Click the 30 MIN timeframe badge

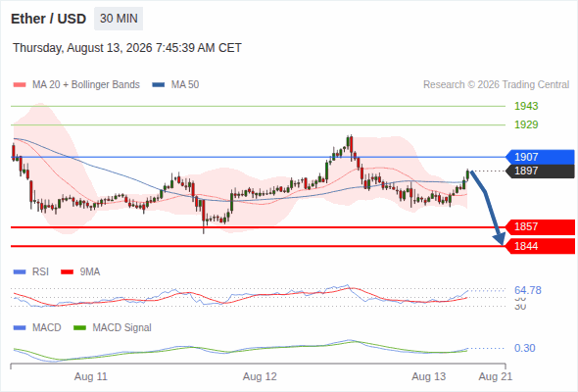[119, 19]
